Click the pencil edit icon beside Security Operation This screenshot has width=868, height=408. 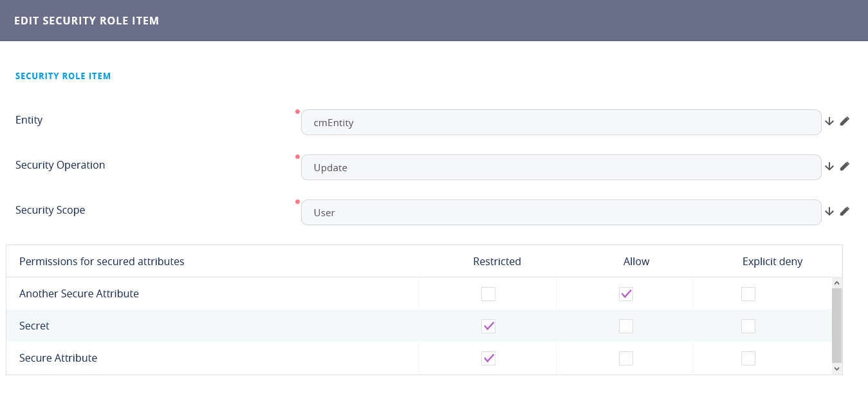845,166
